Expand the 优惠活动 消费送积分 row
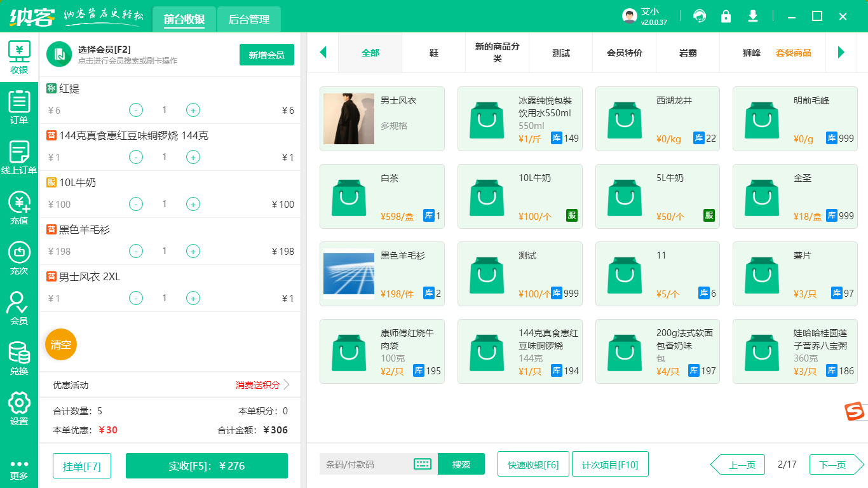Viewport: 868px width, 488px height. click(x=170, y=384)
